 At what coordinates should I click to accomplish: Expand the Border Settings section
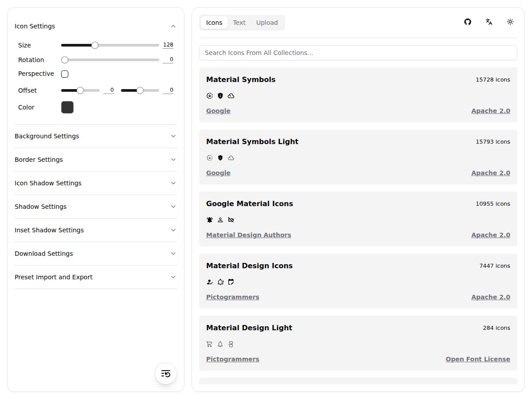pos(96,160)
